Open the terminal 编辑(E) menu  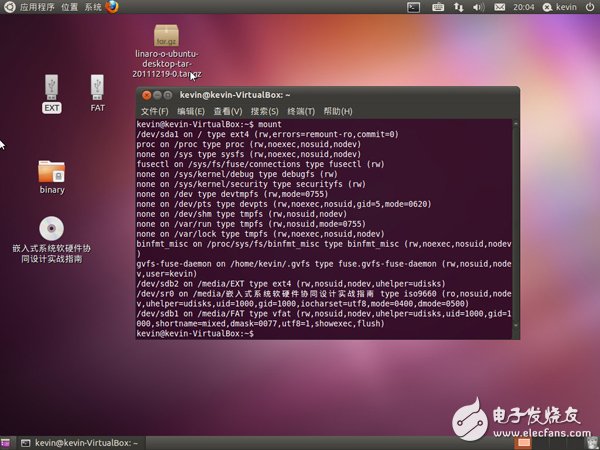[191, 111]
